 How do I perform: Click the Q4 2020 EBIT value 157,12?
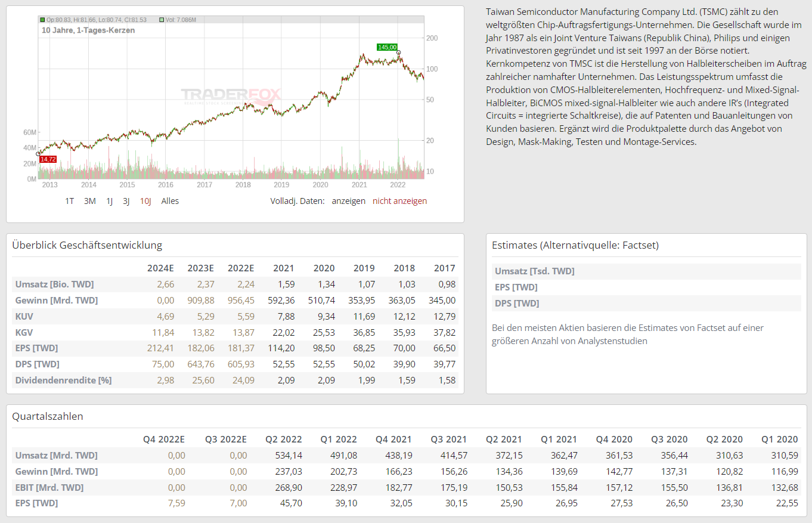pyautogui.click(x=618, y=487)
